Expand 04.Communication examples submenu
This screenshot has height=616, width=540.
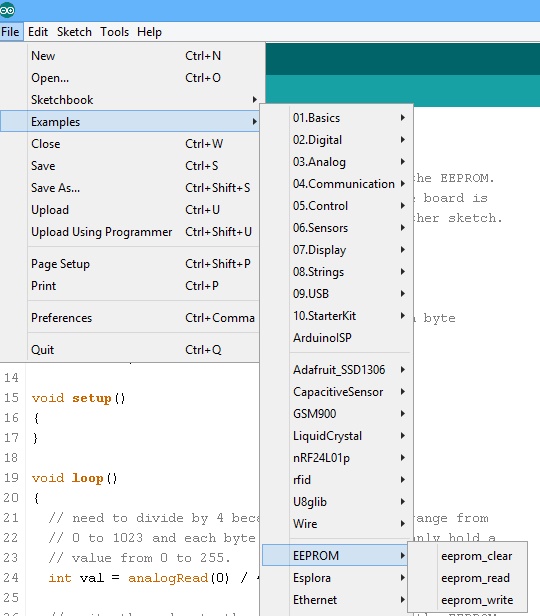[337, 184]
